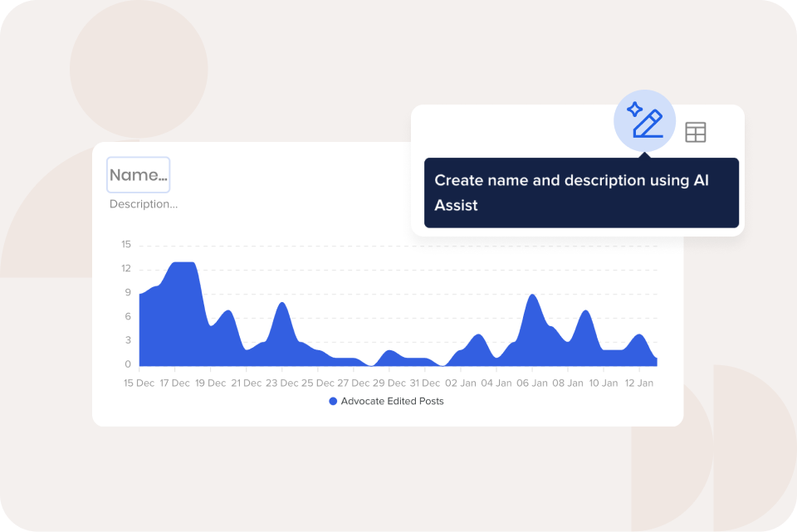The height and width of the screenshot is (532, 797).
Task: Click the 02 Jan date label
Action: 463,383
